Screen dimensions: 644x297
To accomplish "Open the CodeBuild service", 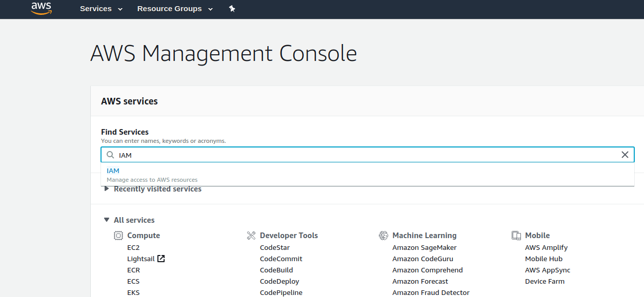I will pos(277,270).
